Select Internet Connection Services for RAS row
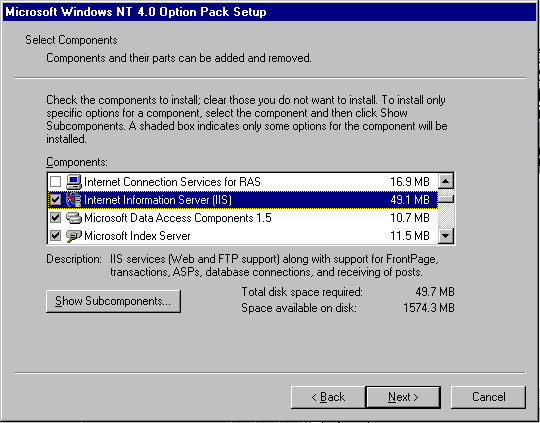This screenshot has width=540, height=423. (x=242, y=182)
